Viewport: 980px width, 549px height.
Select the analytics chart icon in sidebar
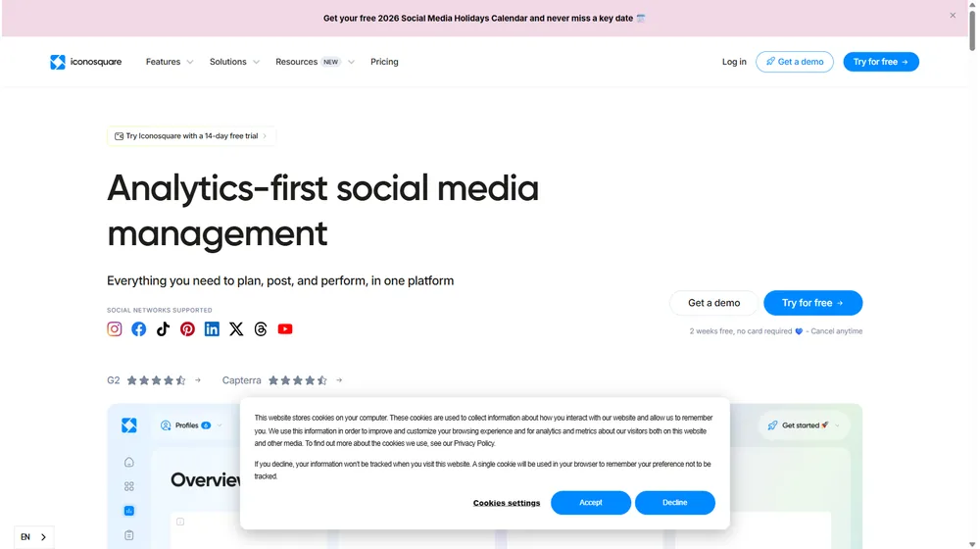click(128, 511)
